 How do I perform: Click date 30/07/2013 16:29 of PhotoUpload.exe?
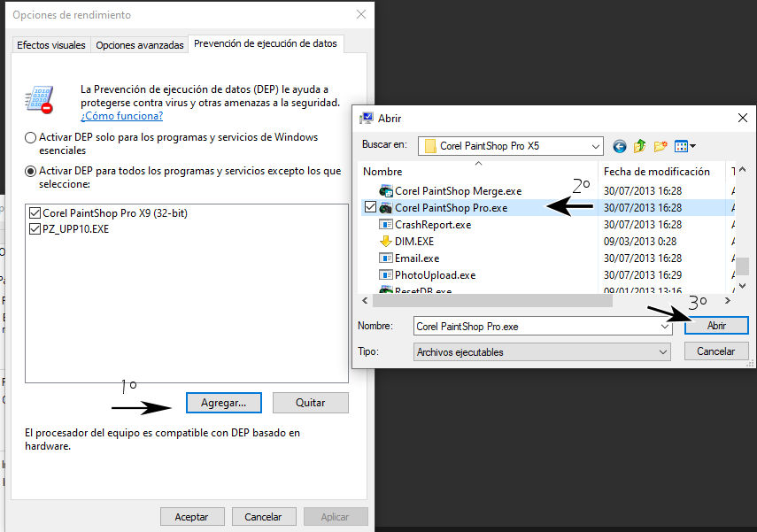pyautogui.click(x=643, y=275)
